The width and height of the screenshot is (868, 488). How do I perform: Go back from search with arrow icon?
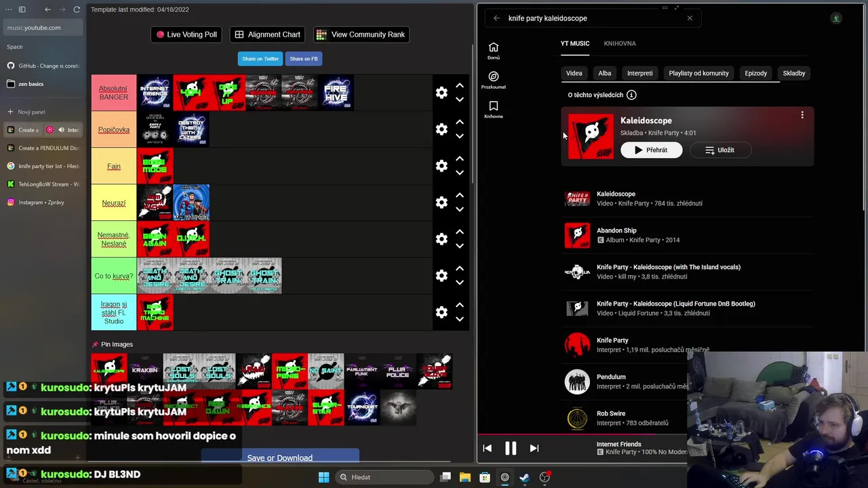[x=496, y=18]
